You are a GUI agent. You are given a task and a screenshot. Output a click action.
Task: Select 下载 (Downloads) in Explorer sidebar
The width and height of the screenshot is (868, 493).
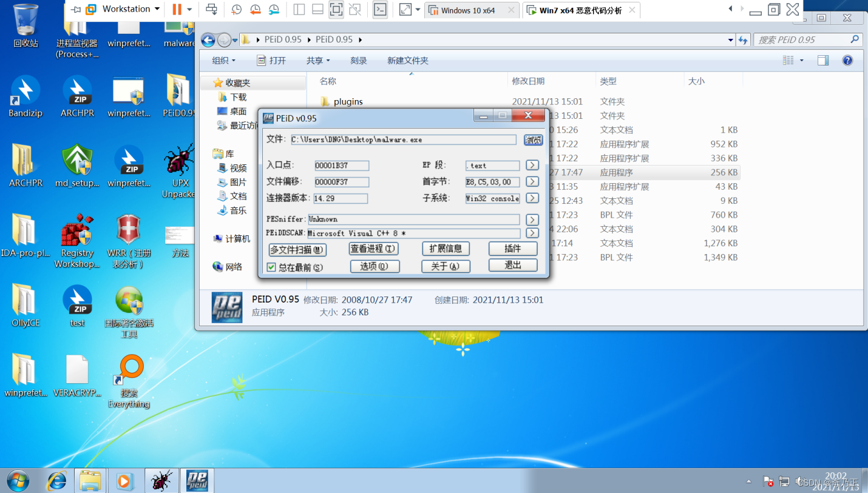click(x=238, y=97)
